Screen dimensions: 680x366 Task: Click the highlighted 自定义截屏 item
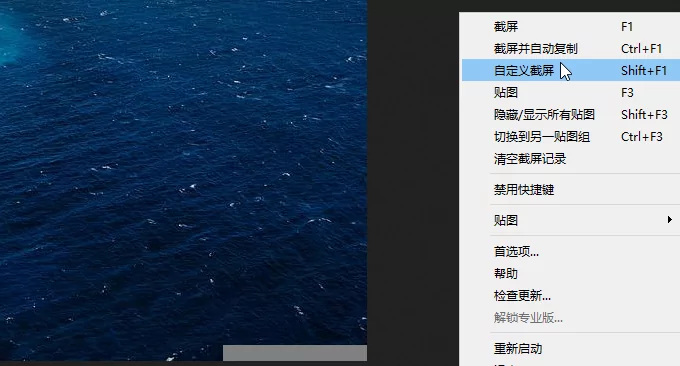570,70
